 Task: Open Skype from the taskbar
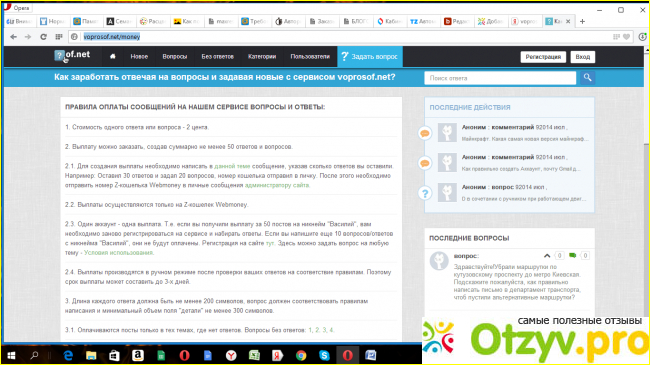tap(324, 355)
